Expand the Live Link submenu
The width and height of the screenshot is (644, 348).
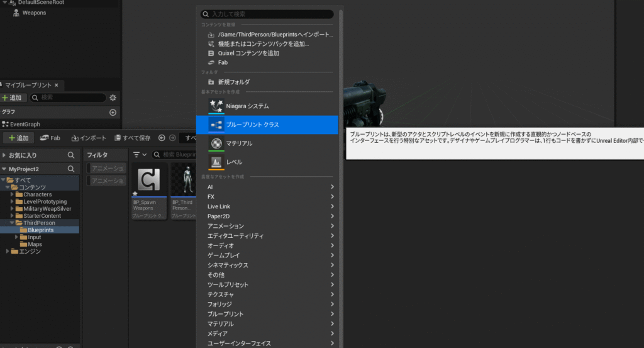click(x=267, y=206)
